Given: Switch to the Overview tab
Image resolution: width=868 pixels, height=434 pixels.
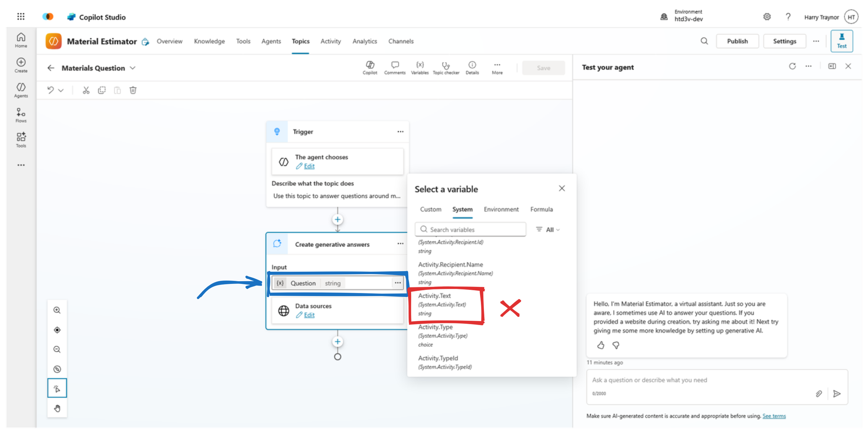Looking at the screenshot, I should [170, 41].
